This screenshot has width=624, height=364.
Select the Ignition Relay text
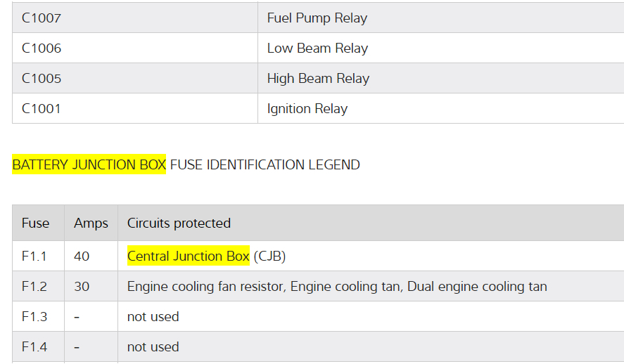pos(307,109)
